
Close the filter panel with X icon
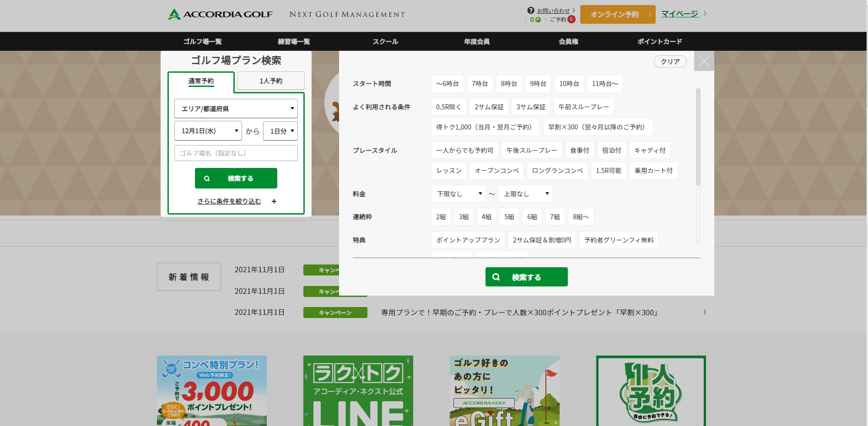click(704, 61)
